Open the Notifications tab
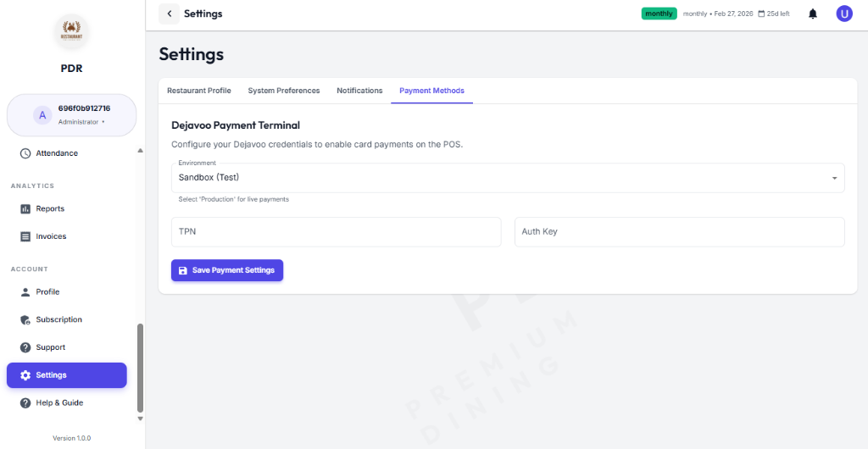Screen dimensions: 868x449 point(359,91)
